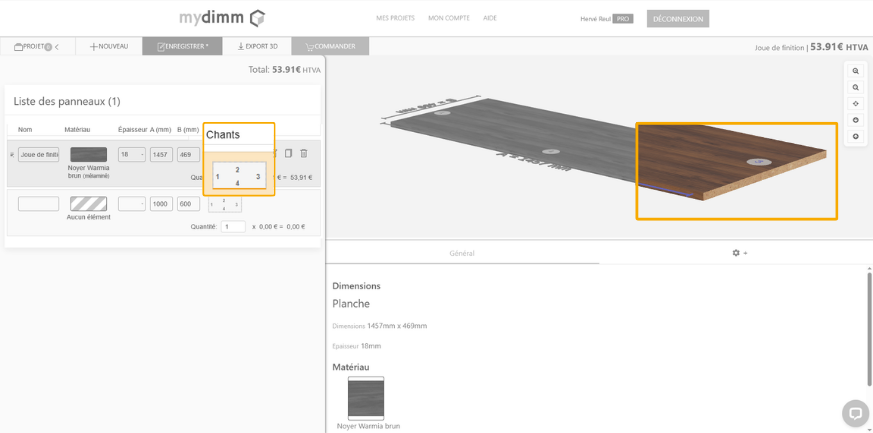Viewport: 873px width, 433px height.
Task: Open the gear settings tab
Action: 739,253
